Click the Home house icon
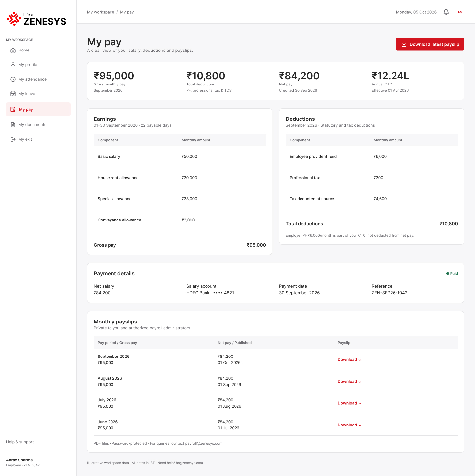Viewport: 475px width, 476px height. tap(13, 50)
